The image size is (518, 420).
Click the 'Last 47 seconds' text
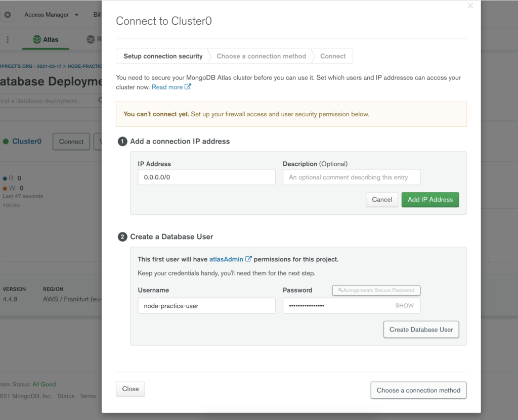click(23, 196)
